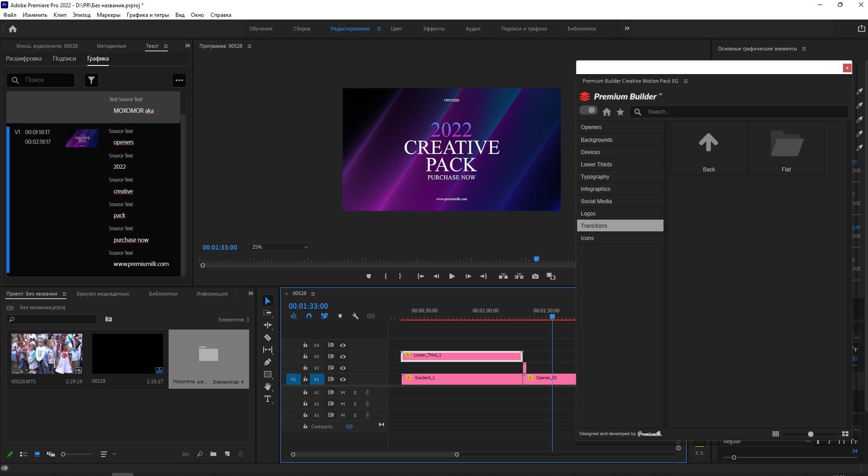Image resolution: width=868 pixels, height=476 pixels.
Task: Click the Add Marker icon in the Program monitor
Action: click(369, 276)
